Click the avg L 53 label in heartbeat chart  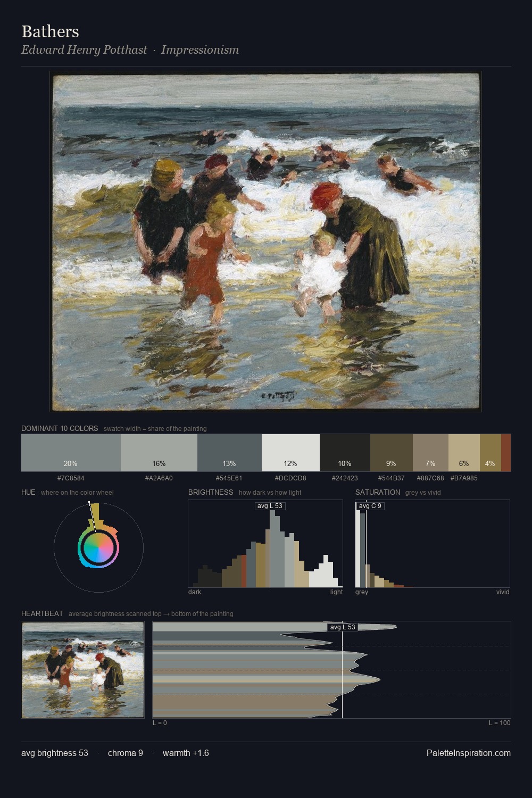coord(343,627)
